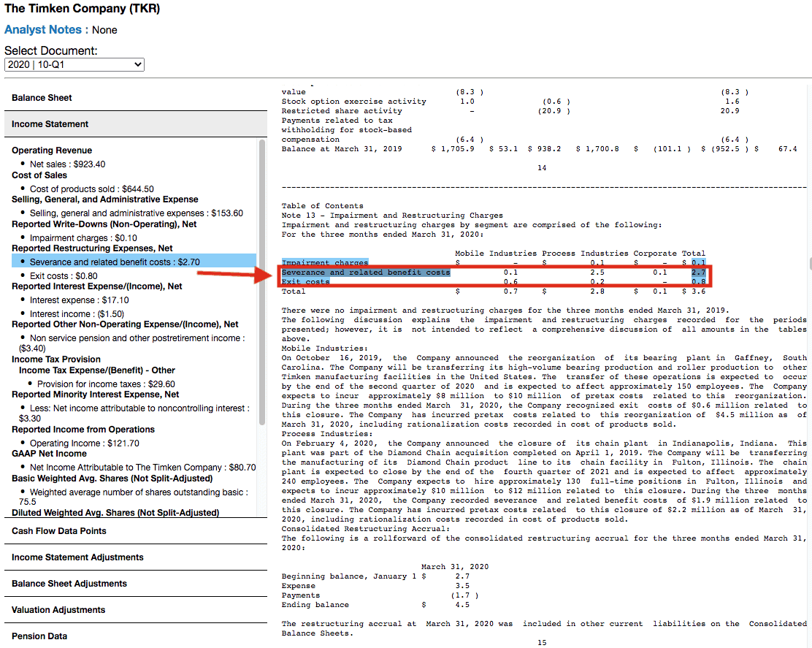The height and width of the screenshot is (648, 812).
Task: Expand the Balance Sheet Adjustments section
Action: point(136,584)
